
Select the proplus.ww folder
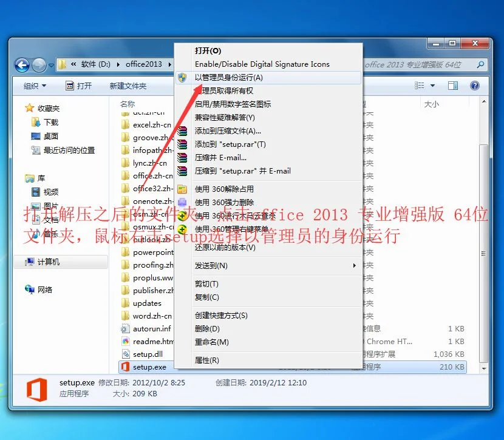tap(148, 278)
